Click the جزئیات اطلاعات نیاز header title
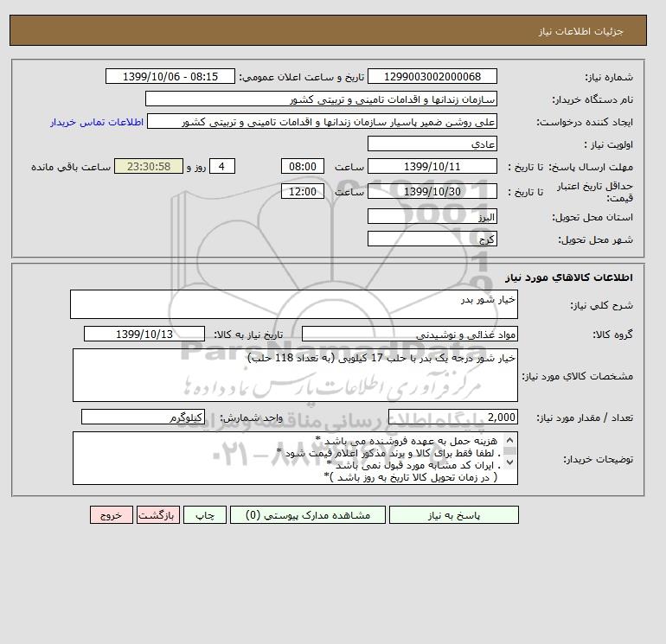The height and width of the screenshot is (644, 666). pyautogui.click(x=580, y=31)
